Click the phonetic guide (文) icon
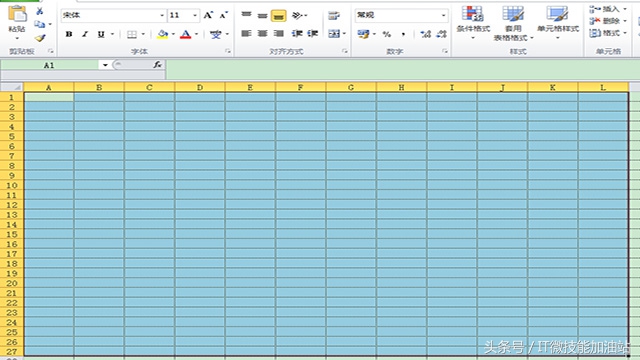640x360 pixels. pyautogui.click(x=216, y=34)
